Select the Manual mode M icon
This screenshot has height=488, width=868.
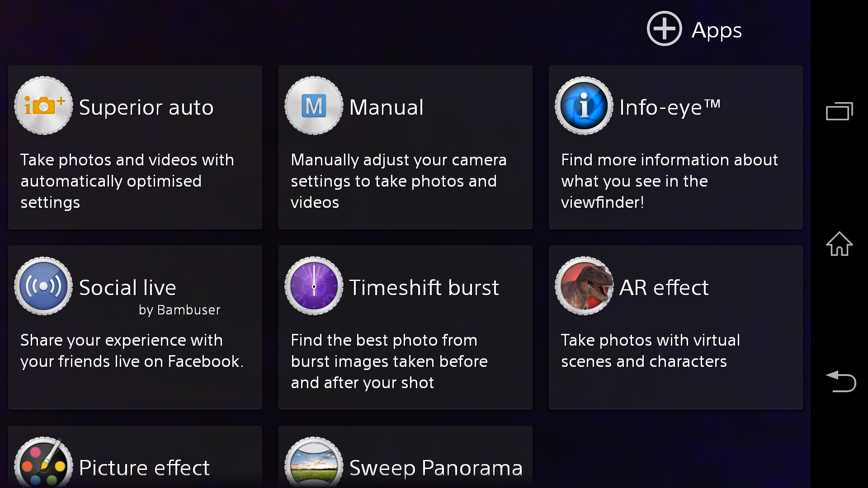pyautogui.click(x=314, y=106)
